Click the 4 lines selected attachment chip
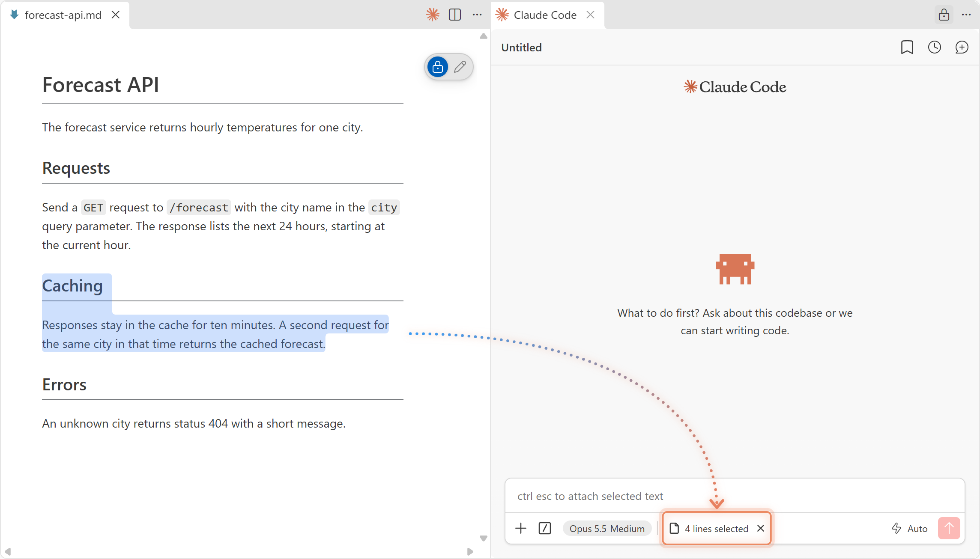Screen dimensions: 980x559 pyautogui.click(x=716, y=529)
